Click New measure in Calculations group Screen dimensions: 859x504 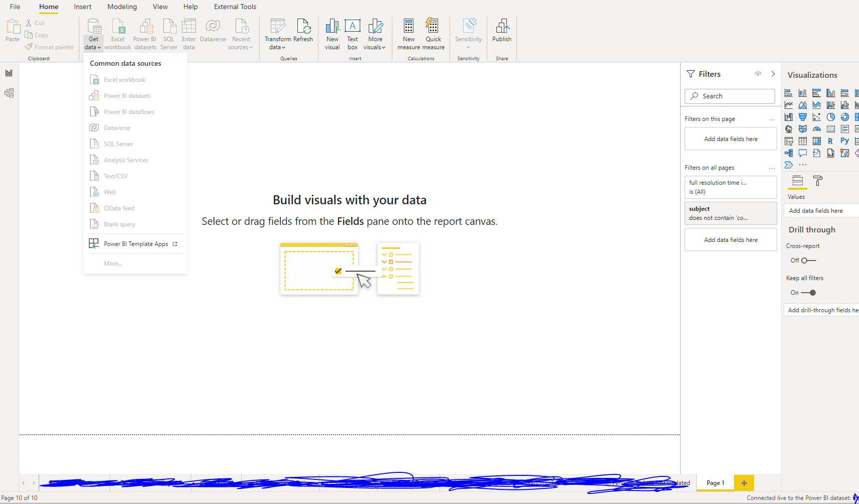409,34
